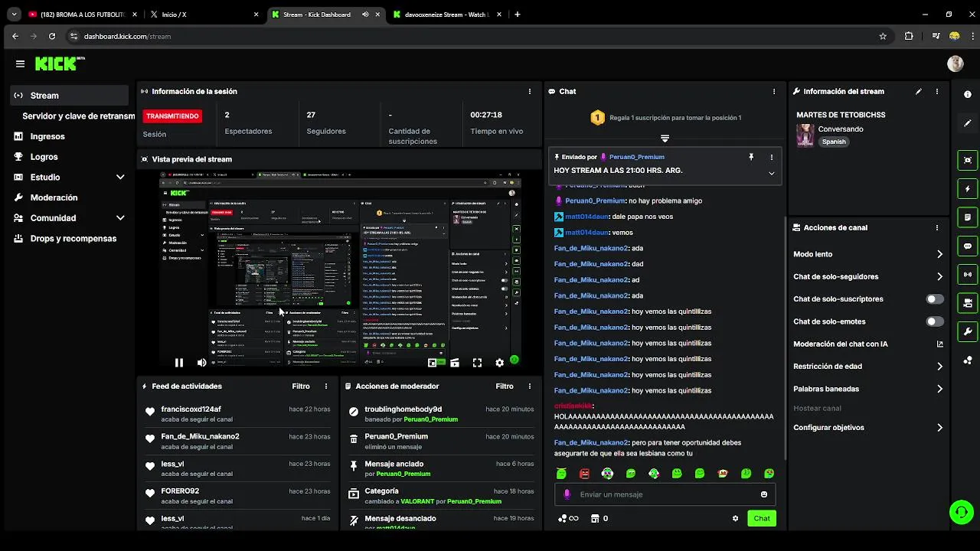980x551 pixels.
Task: Open the emoji picker in message box
Action: pyautogui.click(x=764, y=494)
